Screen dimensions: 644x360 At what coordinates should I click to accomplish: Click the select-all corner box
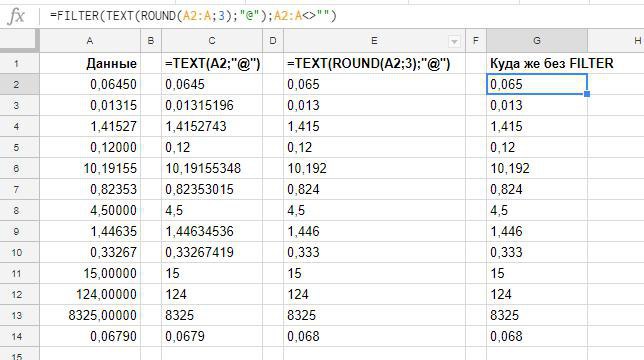click(x=20, y=41)
